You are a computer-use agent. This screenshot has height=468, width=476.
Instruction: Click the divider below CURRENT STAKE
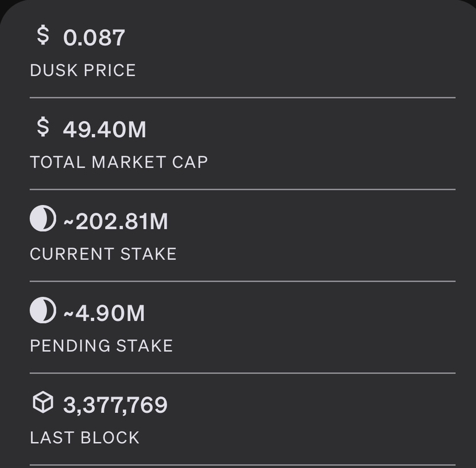pyautogui.click(x=242, y=281)
